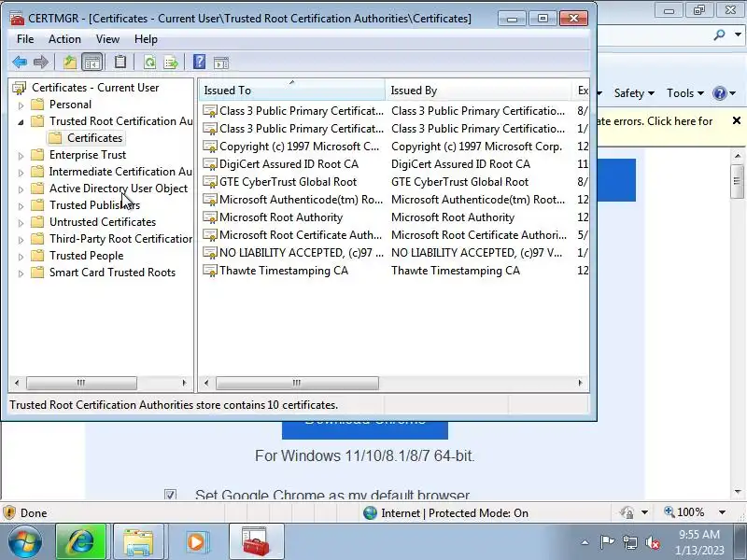Select Third-Party Root Certification tree item
Screen dimensions: 747x560
pyautogui.click(x=120, y=239)
